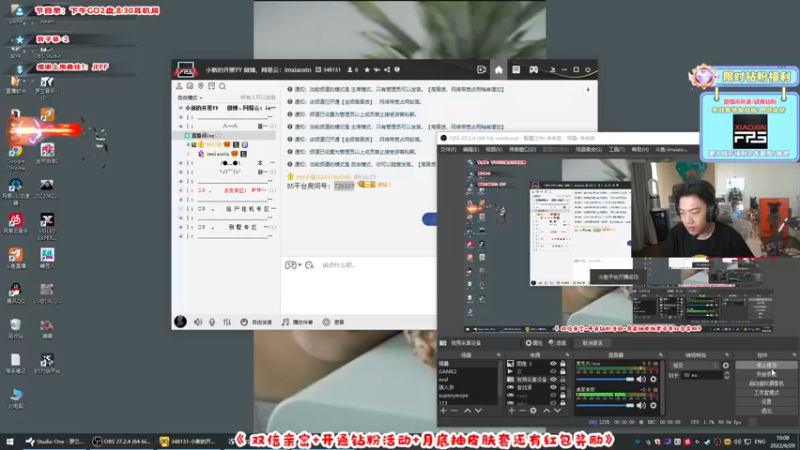Open the OBS File menu

(448, 149)
